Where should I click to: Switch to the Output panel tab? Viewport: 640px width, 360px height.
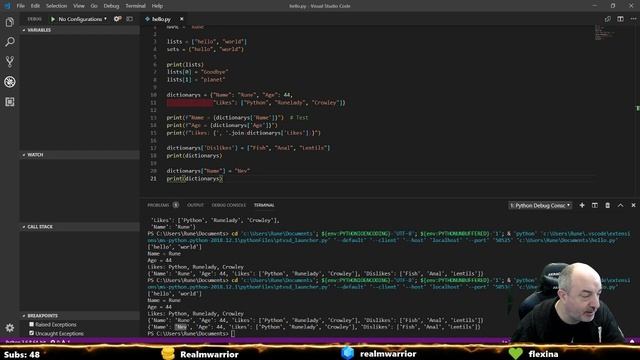click(x=195, y=205)
